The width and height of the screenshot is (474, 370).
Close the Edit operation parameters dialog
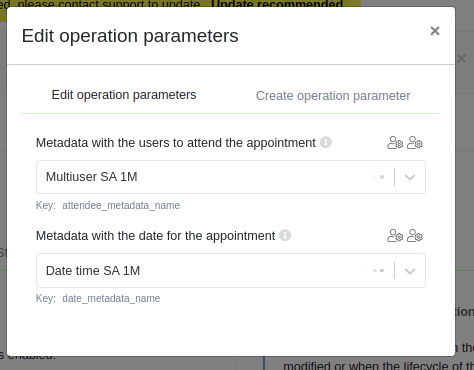click(435, 31)
